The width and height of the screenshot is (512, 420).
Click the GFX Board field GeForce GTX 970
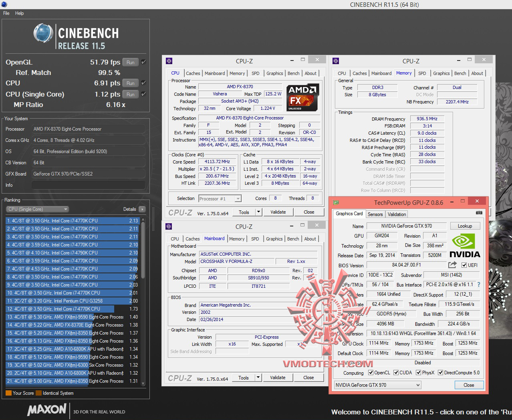(88, 174)
